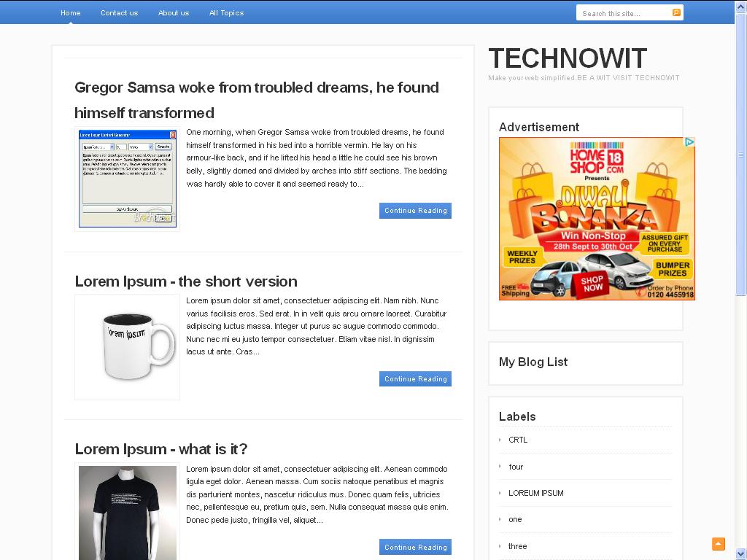Click the Search this site input field
This screenshot has height=560, width=747.
click(624, 13)
